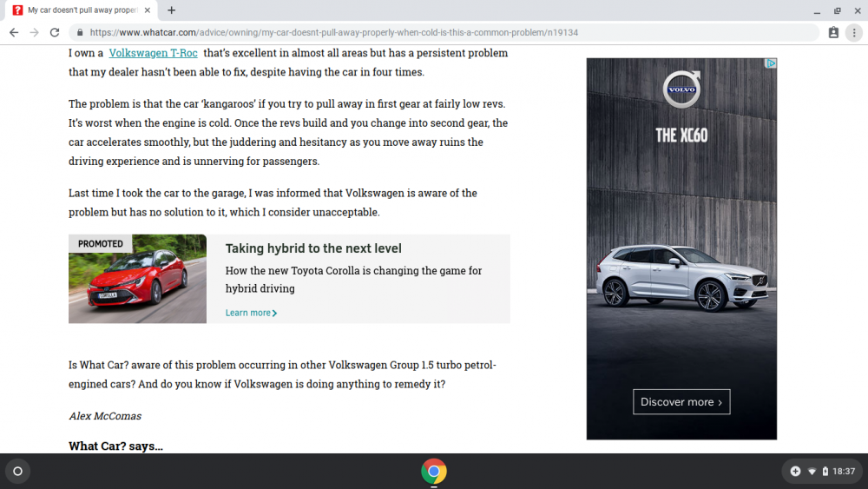Open the Volkswagen T-Roc link
This screenshot has height=489, width=868.
154,53
